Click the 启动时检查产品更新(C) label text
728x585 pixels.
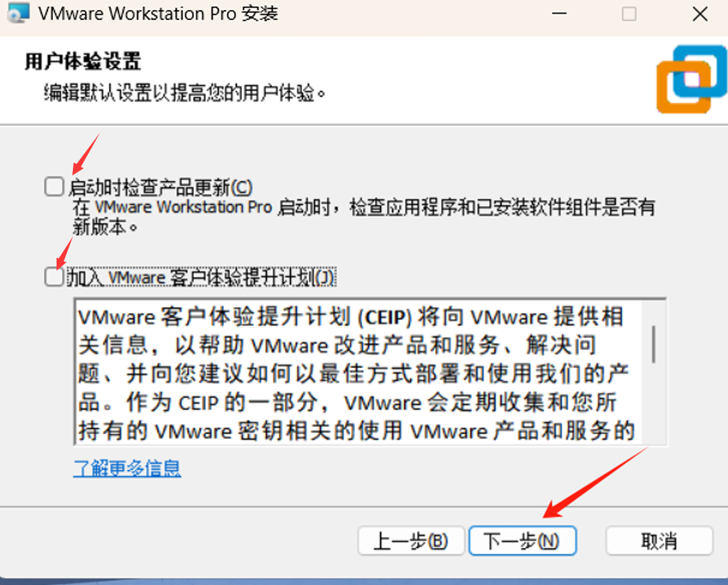[x=160, y=188]
